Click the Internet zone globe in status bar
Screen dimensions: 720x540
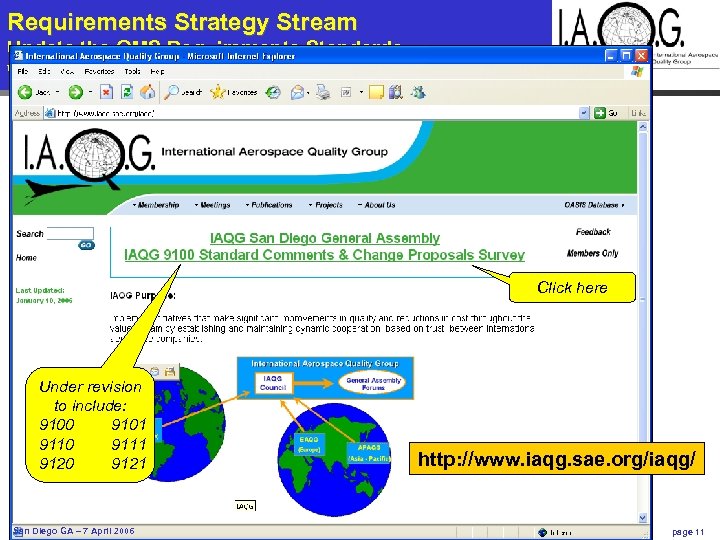(542, 532)
